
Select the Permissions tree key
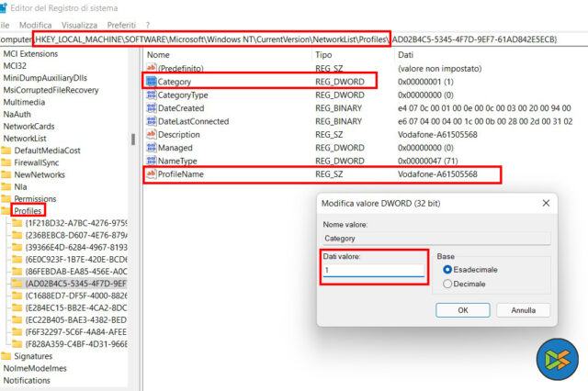point(35,198)
